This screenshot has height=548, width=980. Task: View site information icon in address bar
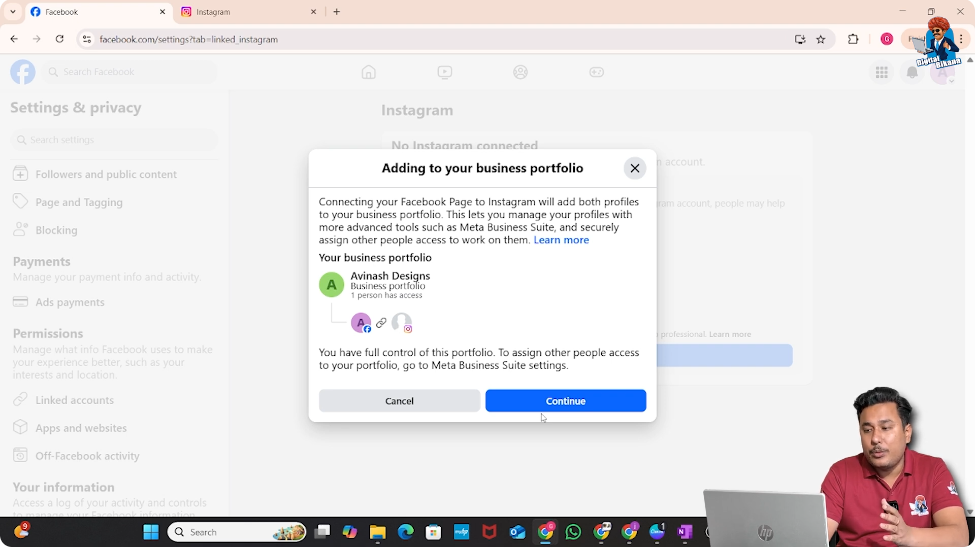(x=87, y=39)
